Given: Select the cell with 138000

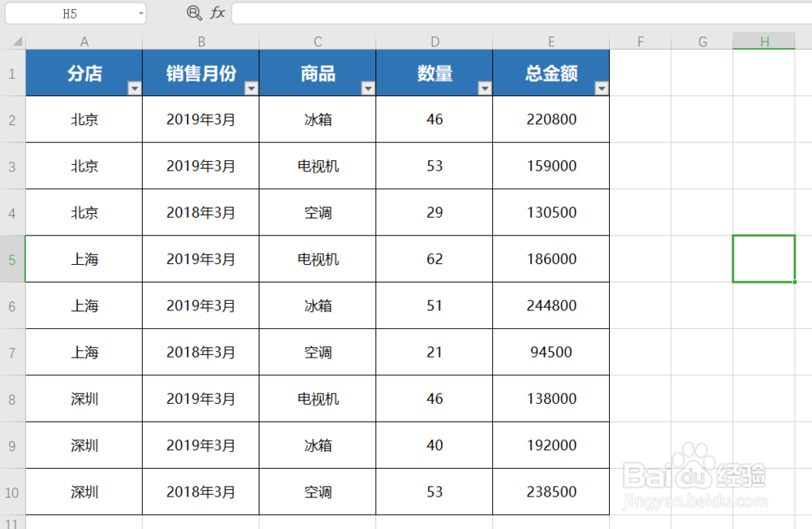Looking at the screenshot, I should tap(551, 399).
